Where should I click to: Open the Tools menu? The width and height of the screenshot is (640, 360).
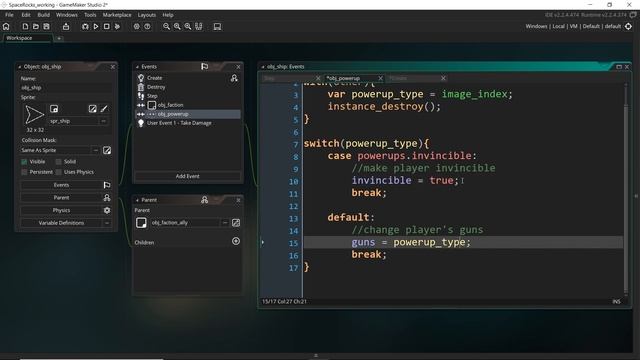pyautogui.click(x=90, y=15)
